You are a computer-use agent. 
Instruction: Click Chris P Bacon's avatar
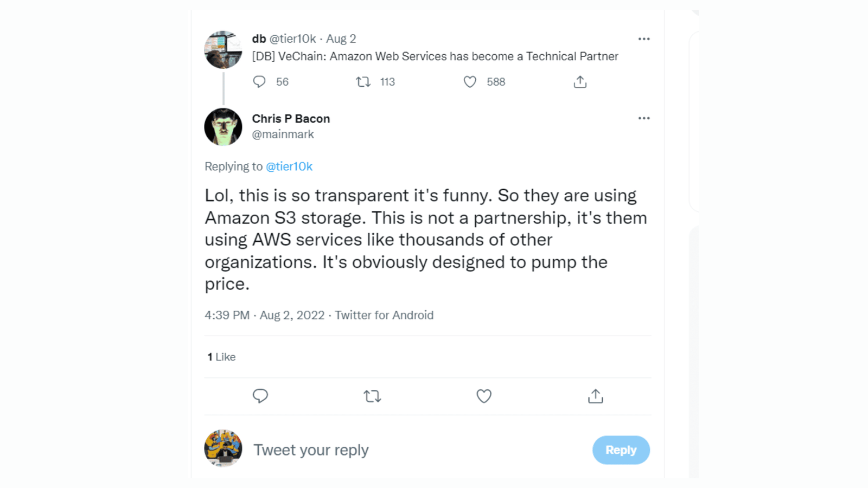pyautogui.click(x=223, y=126)
